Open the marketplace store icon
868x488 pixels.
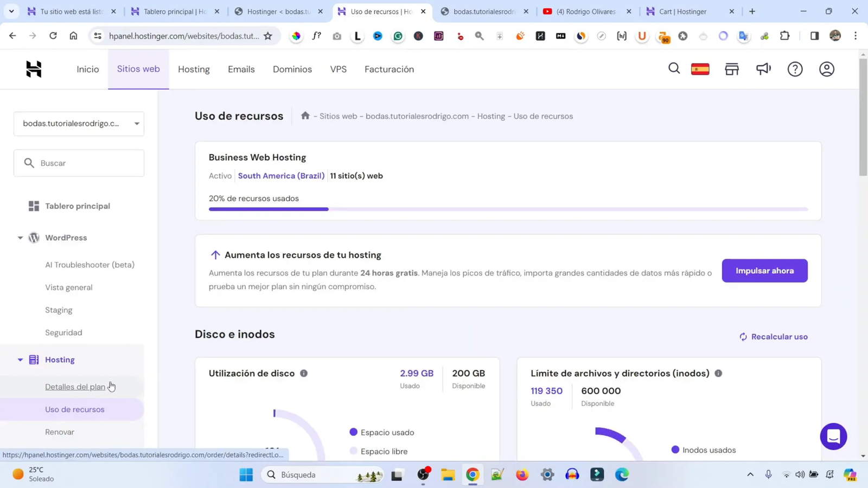point(732,69)
